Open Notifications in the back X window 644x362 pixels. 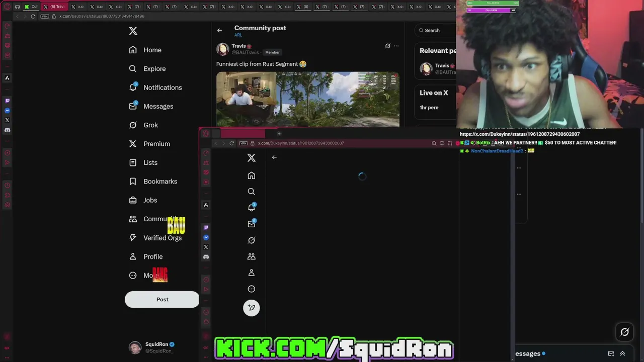click(155, 87)
